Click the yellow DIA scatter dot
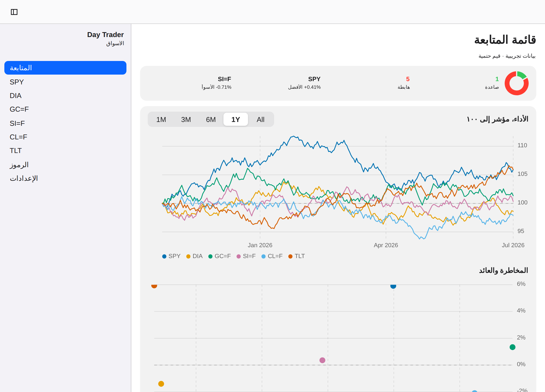The height and width of the screenshot is (392, 545). [161, 384]
